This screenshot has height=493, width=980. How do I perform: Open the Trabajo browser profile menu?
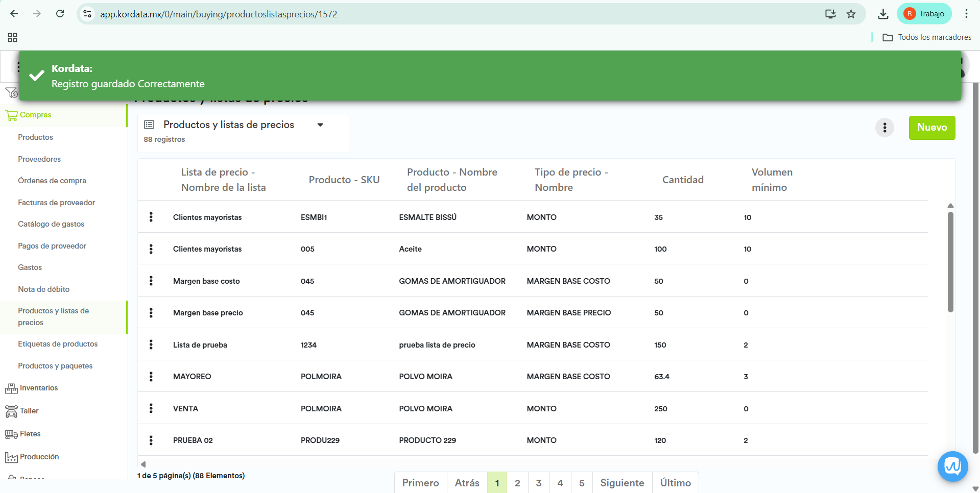point(924,14)
